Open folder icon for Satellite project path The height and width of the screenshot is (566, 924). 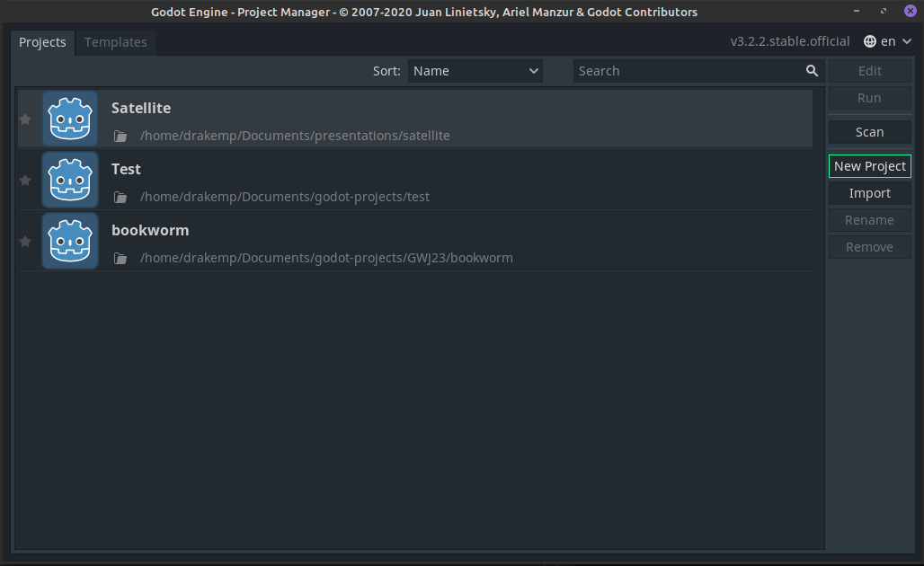[x=120, y=136]
